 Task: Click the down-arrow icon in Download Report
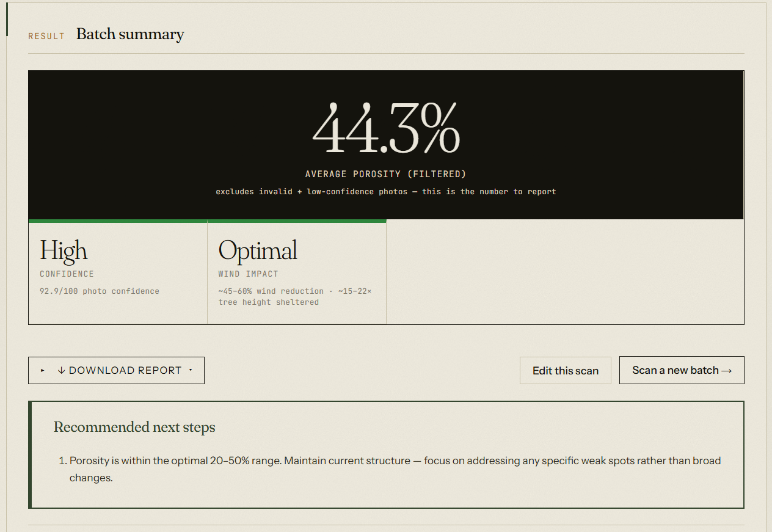click(61, 370)
